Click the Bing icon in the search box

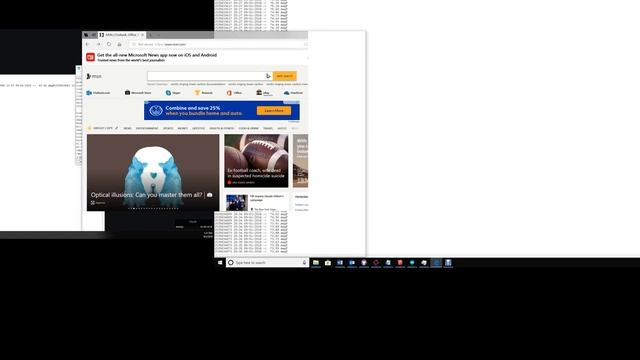pos(268,76)
